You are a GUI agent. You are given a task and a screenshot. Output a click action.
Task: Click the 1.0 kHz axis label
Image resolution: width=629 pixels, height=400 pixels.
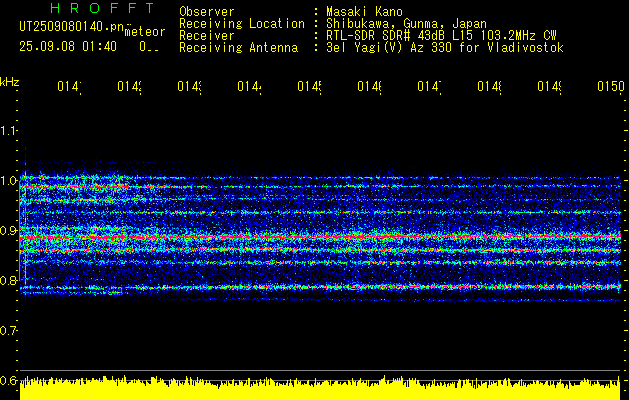[8, 181]
